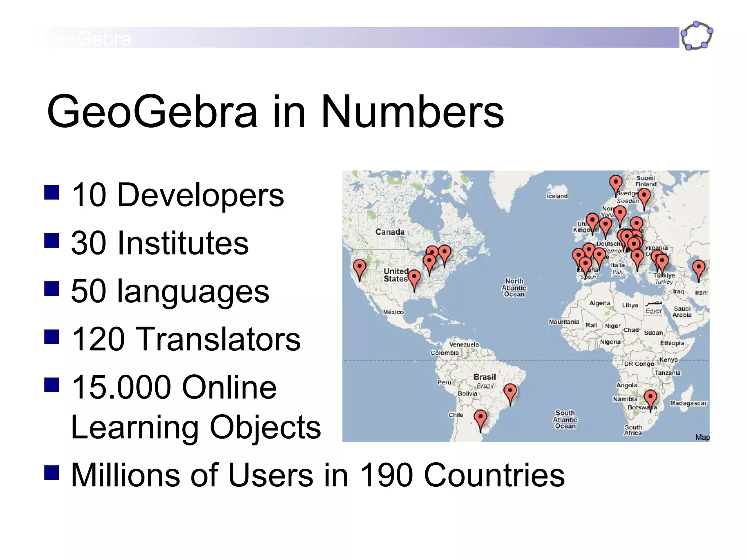Click the map pin in western United States
The height and width of the screenshot is (560, 747).
pos(360,271)
